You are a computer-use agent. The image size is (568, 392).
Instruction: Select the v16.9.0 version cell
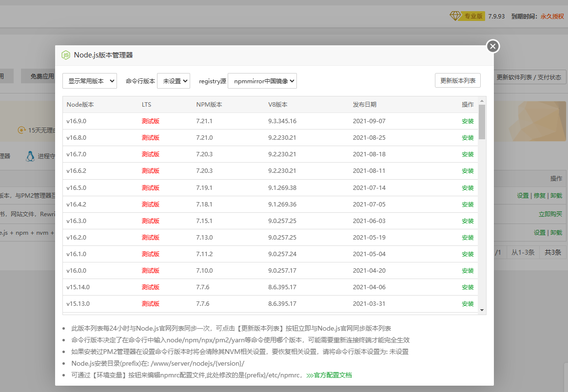(76, 121)
